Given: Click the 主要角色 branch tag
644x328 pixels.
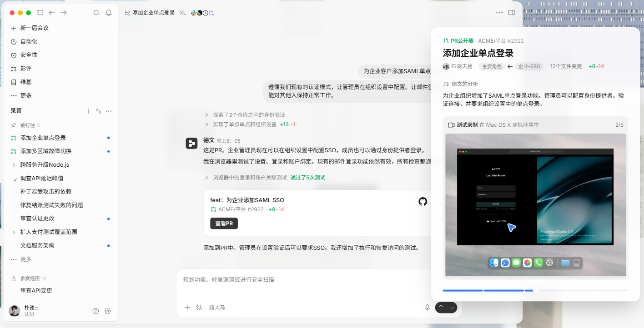Looking at the screenshot, I should coord(492,66).
